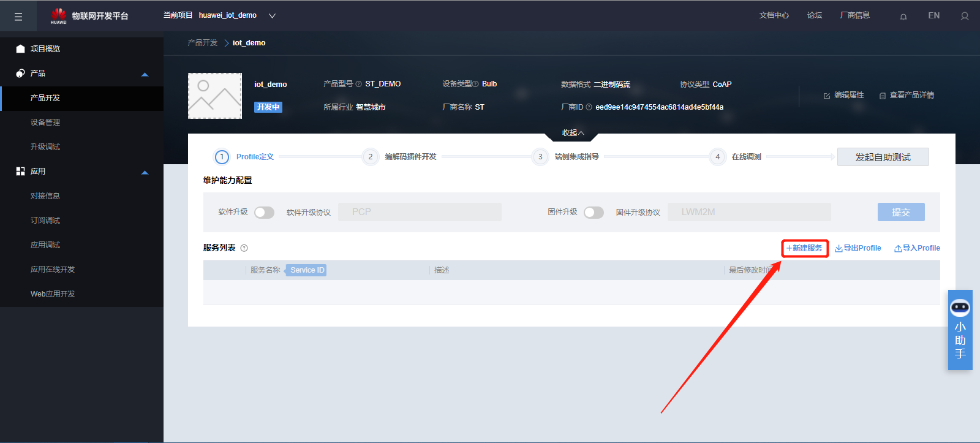Click step 3 circle 端侧集成指导
The width and height of the screenshot is (980, 443).
(x=540, y=157)
